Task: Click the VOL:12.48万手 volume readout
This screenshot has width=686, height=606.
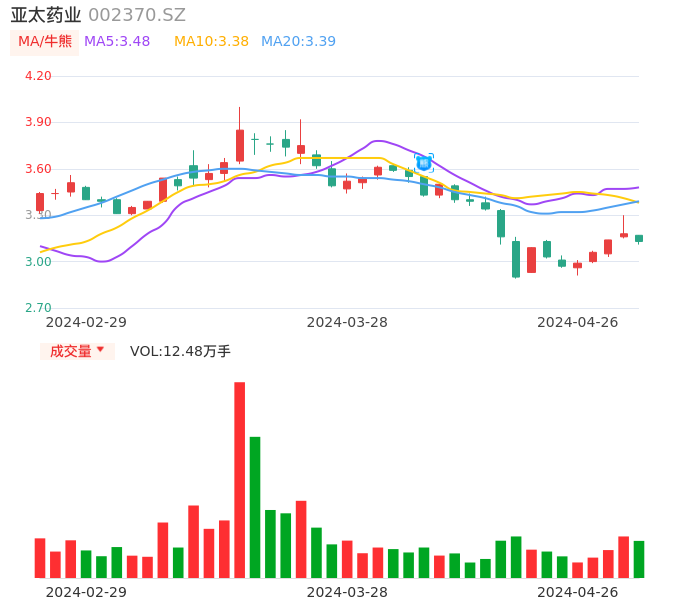Action: [180, 351]
